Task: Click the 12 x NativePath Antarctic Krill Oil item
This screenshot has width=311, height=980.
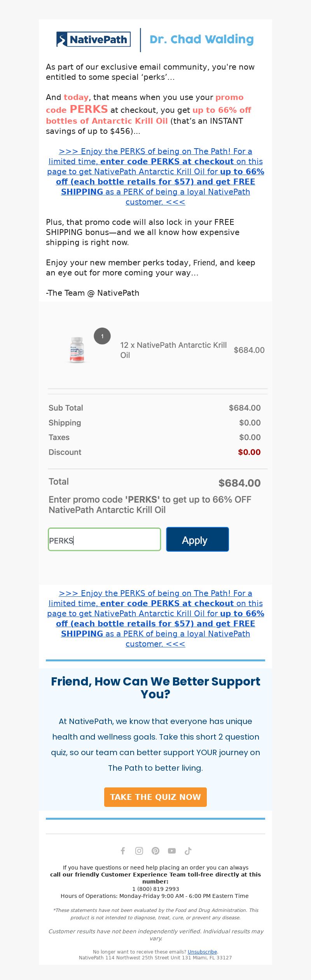Action: point(173,350)
